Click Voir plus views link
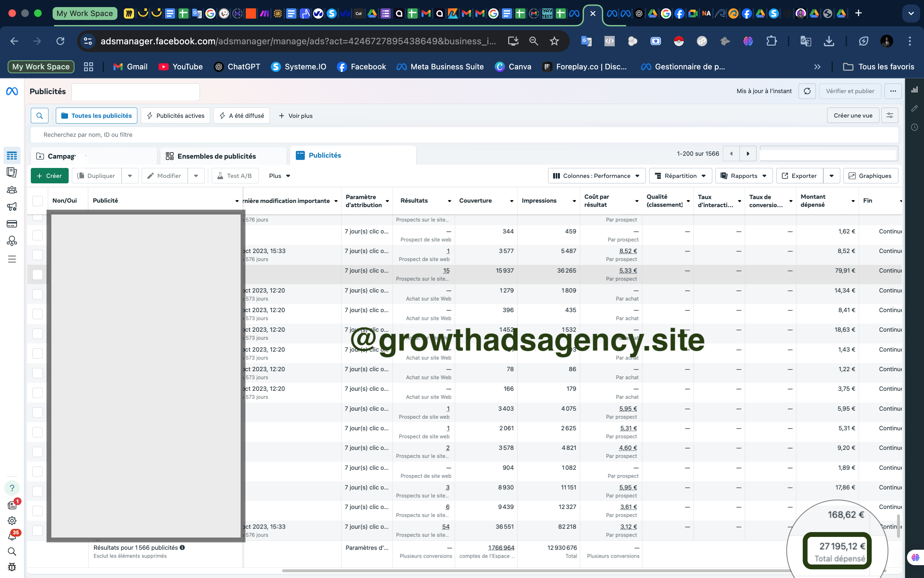924x578 pixels. click(x=296, y=116)
